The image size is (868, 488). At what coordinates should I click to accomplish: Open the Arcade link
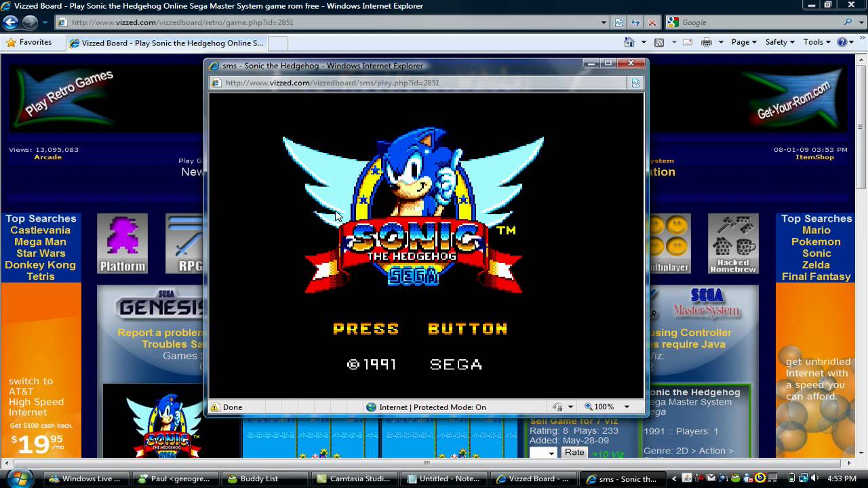pyautogui.click(x=47, y=157)
